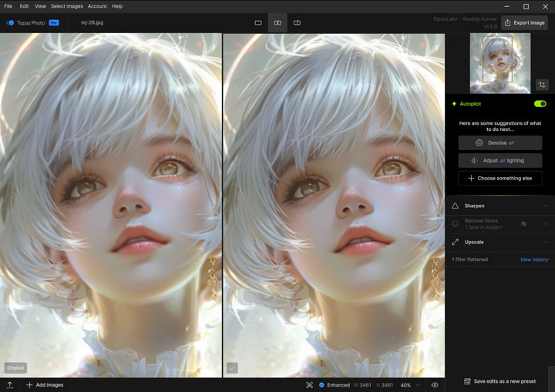The height and width of the screenshot is (392, 555).
Task: Click the W 3461 width value
Action: point(362,385)
